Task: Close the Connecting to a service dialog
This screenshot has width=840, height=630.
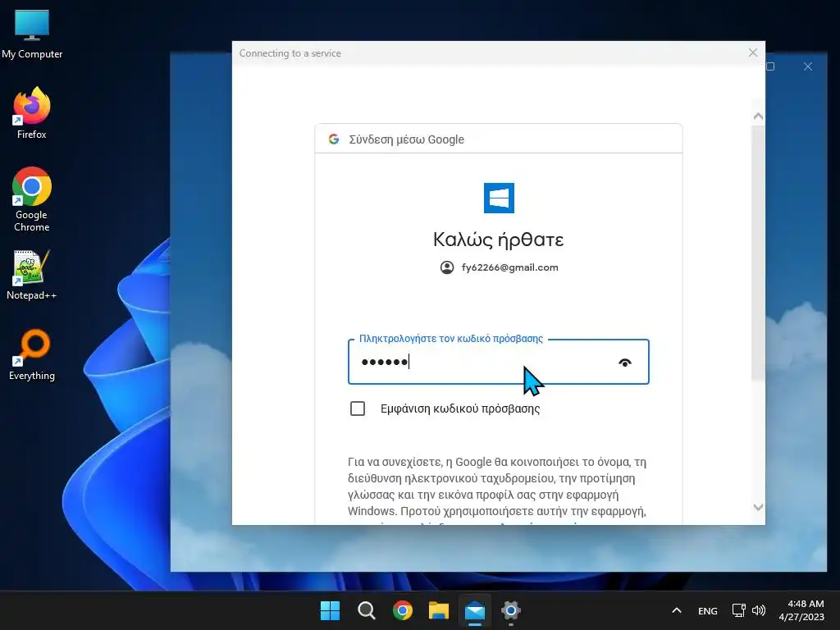Action: pos(753,53)
